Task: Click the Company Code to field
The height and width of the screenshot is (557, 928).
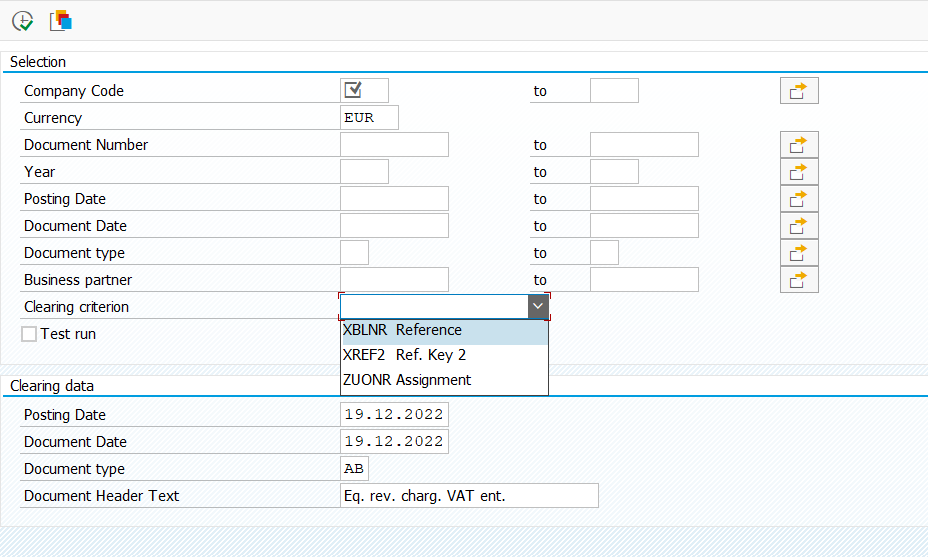Action: click(x=614, y=91)
